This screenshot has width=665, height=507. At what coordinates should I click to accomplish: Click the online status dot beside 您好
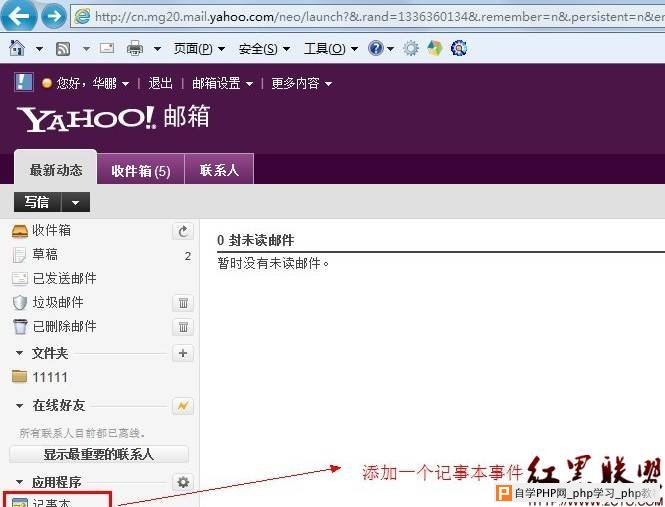point(47,83)
